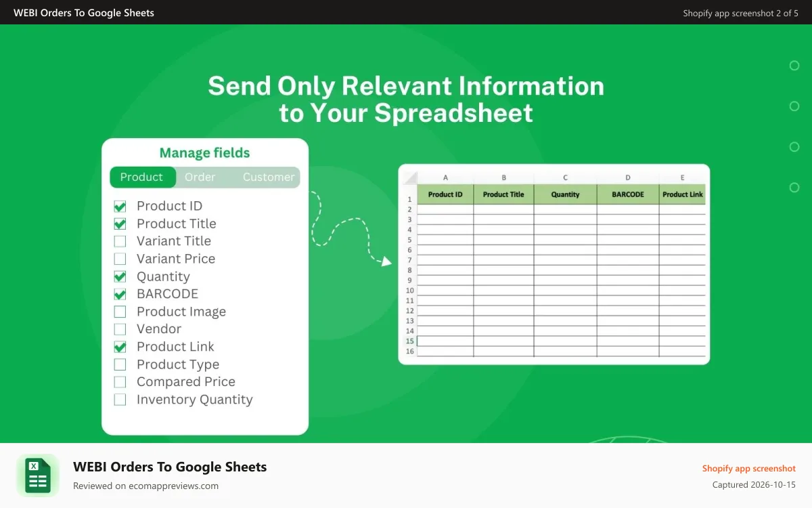Click the 'Vendor' field label
The height and width of the screenshot is (508, 812).
coord(159,329)
